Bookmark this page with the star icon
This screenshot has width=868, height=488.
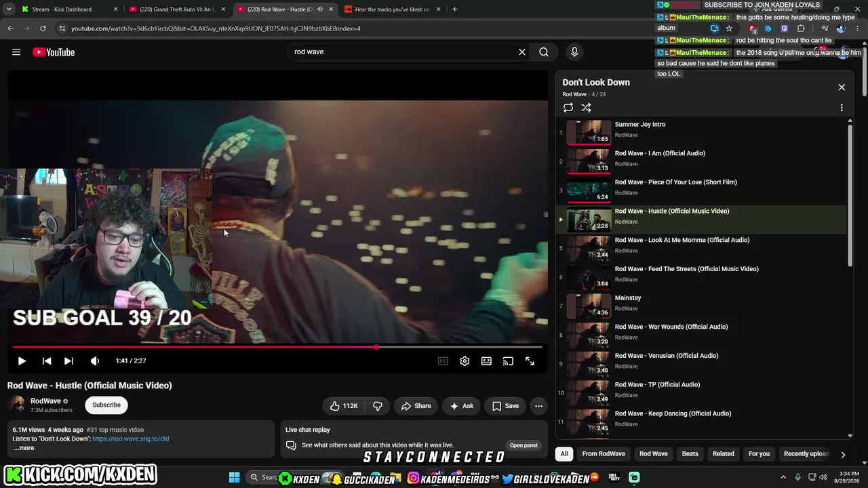(729, 28)
